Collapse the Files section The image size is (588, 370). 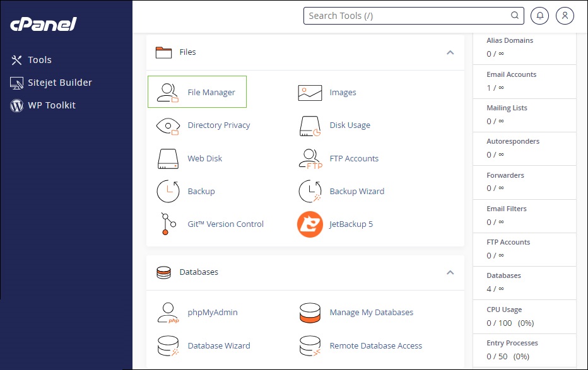(450, 52)
